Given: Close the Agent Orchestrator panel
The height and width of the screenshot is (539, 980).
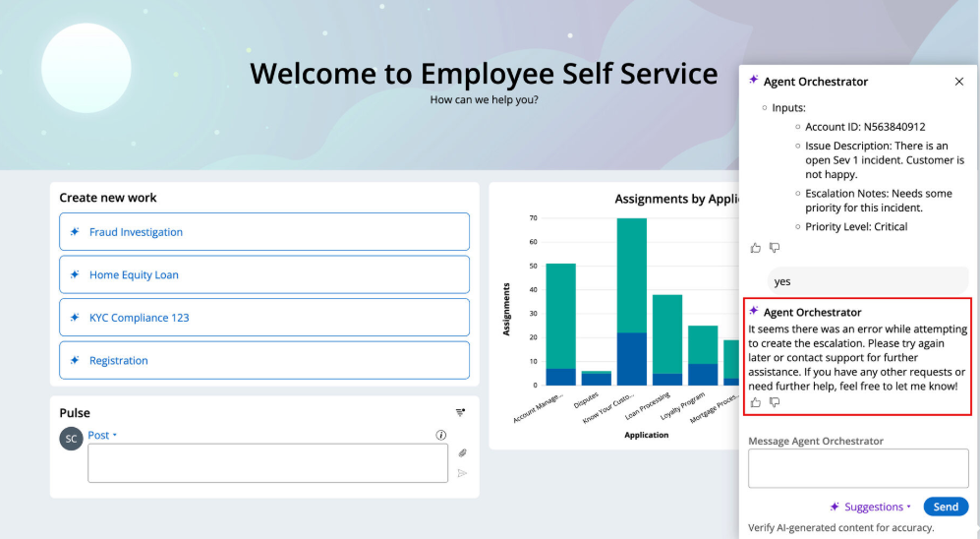Looking at the screenshot, I should [x=958, y=82].
